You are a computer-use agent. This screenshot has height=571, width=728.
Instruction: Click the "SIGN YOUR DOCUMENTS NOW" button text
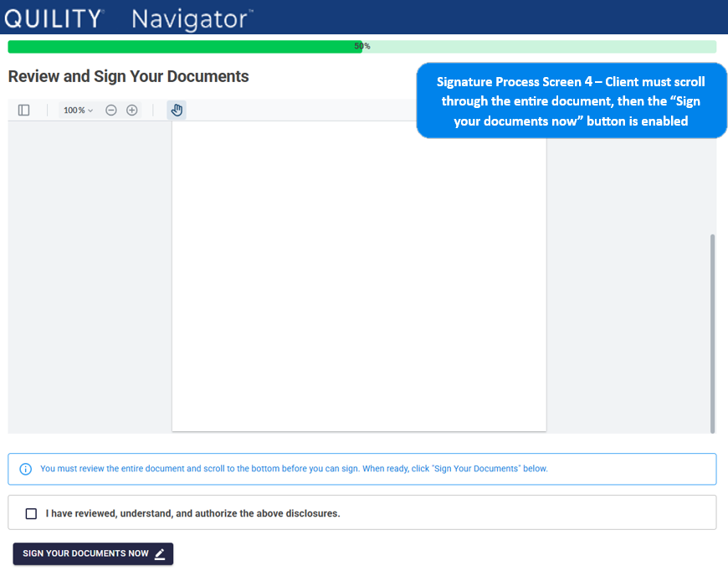pos(85,553)
